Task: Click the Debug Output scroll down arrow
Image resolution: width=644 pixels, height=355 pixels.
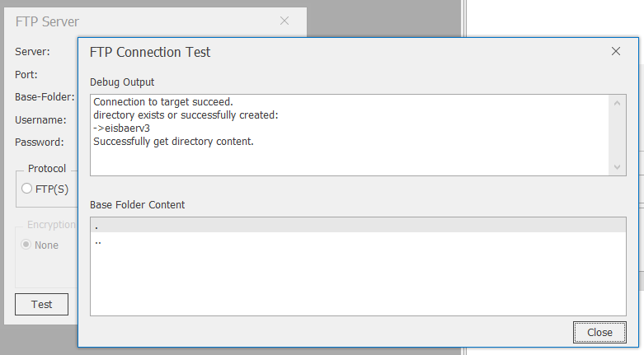Action: [617, 166]
